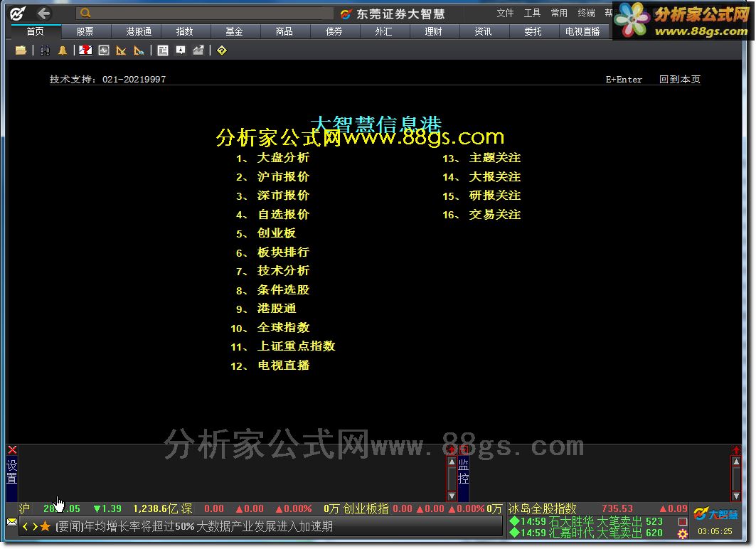Click the 大智慧 logo at bottom right
The image size is (756, 549).
[x=715, y=514]
